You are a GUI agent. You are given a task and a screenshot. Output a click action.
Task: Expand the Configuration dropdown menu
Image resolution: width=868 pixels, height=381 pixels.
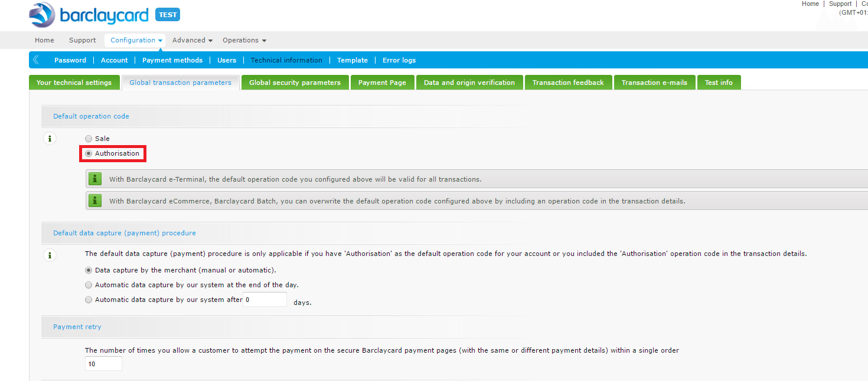point(136,40)
